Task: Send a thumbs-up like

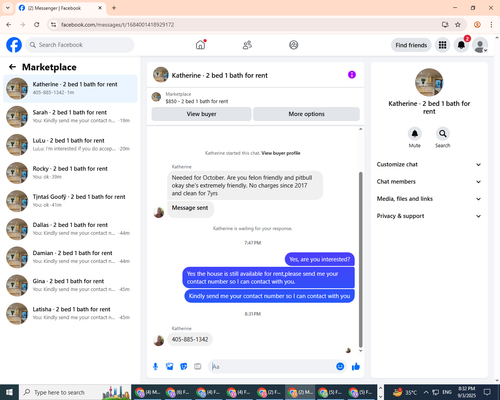Action: 356,367
